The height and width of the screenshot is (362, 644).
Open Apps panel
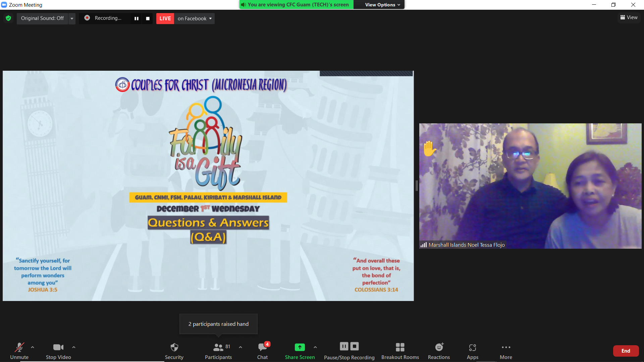pyautogui.click(x=473, y=351)
